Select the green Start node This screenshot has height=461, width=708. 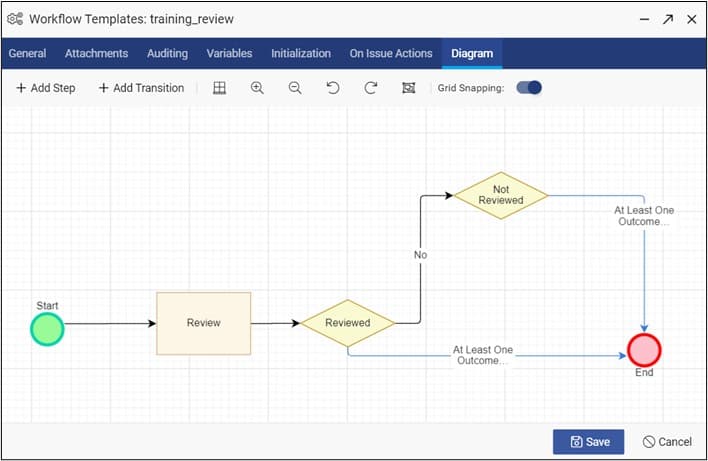coord(47,329)
